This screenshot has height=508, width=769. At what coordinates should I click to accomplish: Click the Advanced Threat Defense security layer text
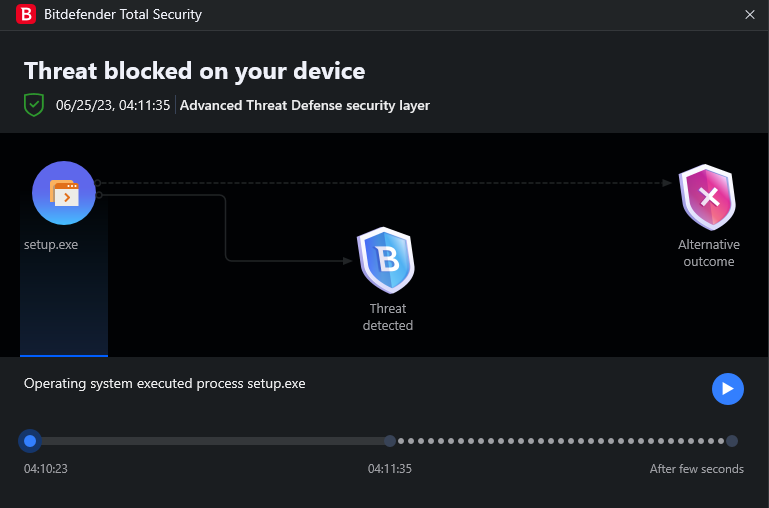pos(305,105)
